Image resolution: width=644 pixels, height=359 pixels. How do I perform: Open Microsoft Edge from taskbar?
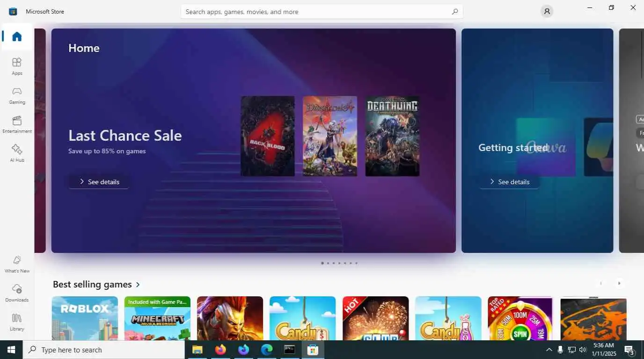(267, 350)
